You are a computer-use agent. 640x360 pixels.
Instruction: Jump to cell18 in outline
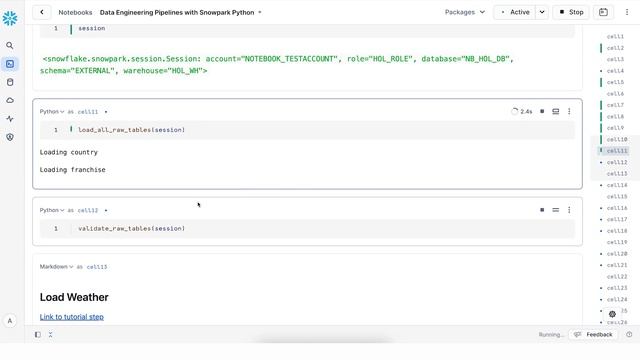617,231
